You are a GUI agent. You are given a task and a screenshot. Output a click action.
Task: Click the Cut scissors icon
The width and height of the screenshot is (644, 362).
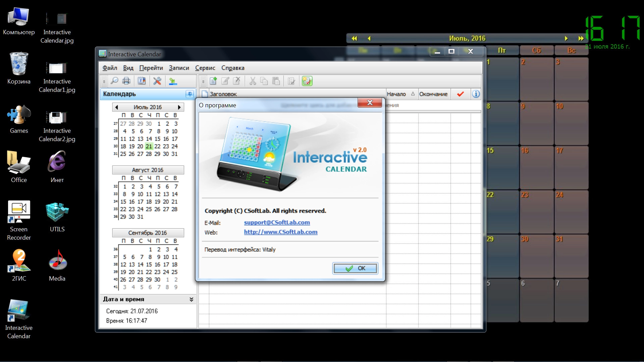click(x=253, y=81)
